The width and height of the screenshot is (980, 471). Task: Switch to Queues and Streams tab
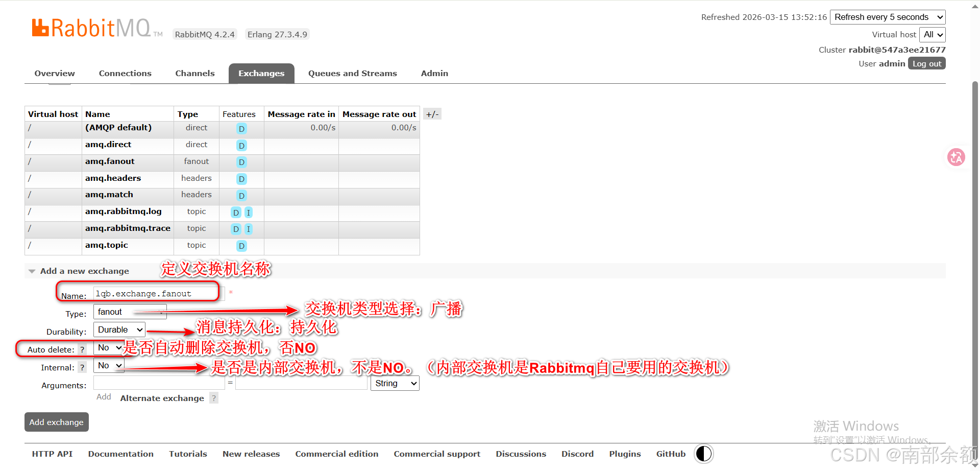coord(353,74)
